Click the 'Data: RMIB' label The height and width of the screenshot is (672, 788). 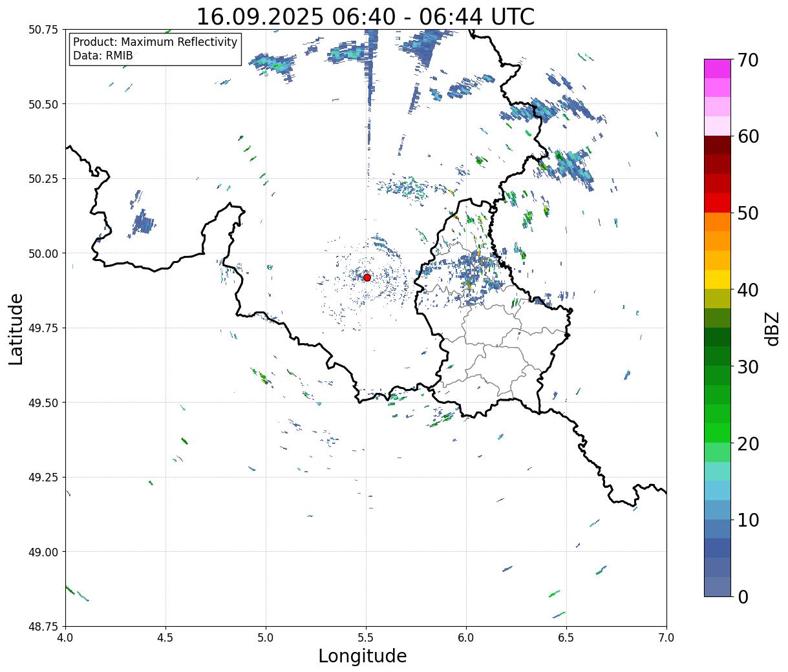pyautogui.click(x=103, y=56)
